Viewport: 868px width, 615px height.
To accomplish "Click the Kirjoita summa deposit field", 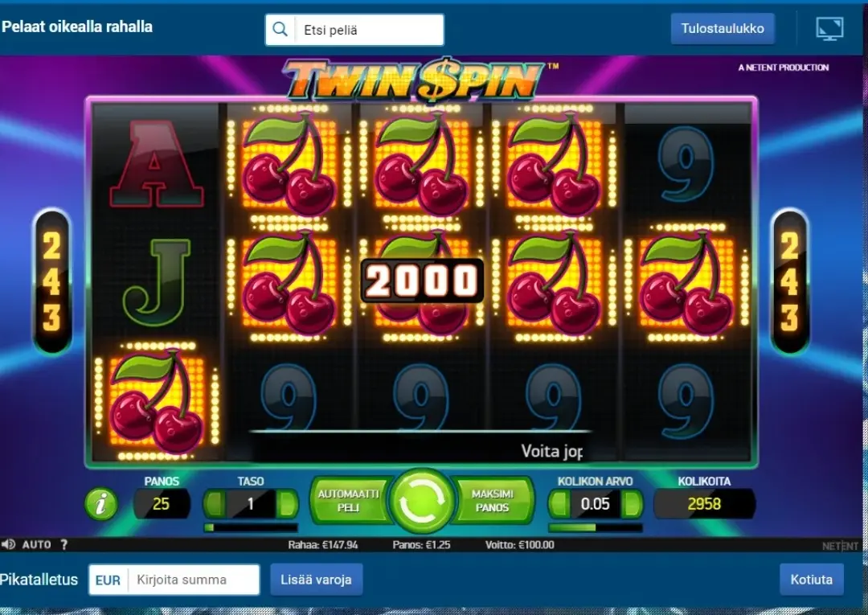I will (x=193, y=580).
